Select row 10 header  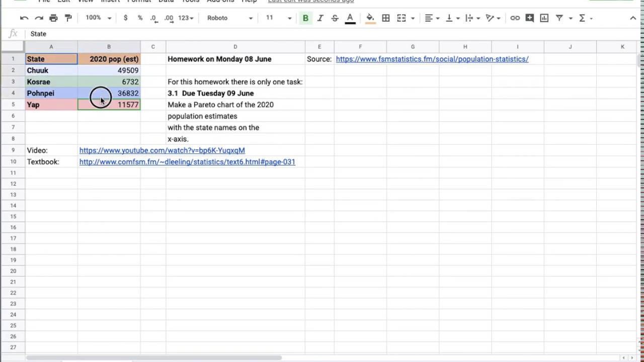(13, 162)
